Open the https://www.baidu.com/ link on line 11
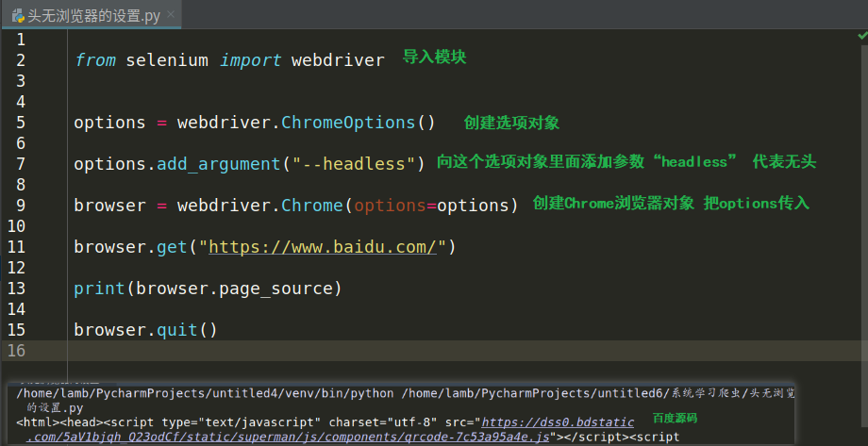 [x=324, y=247]
